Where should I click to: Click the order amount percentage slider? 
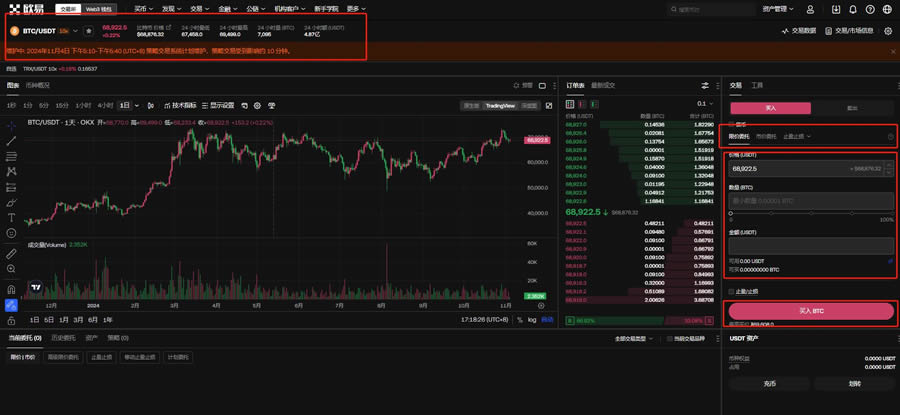pos(810,212)
